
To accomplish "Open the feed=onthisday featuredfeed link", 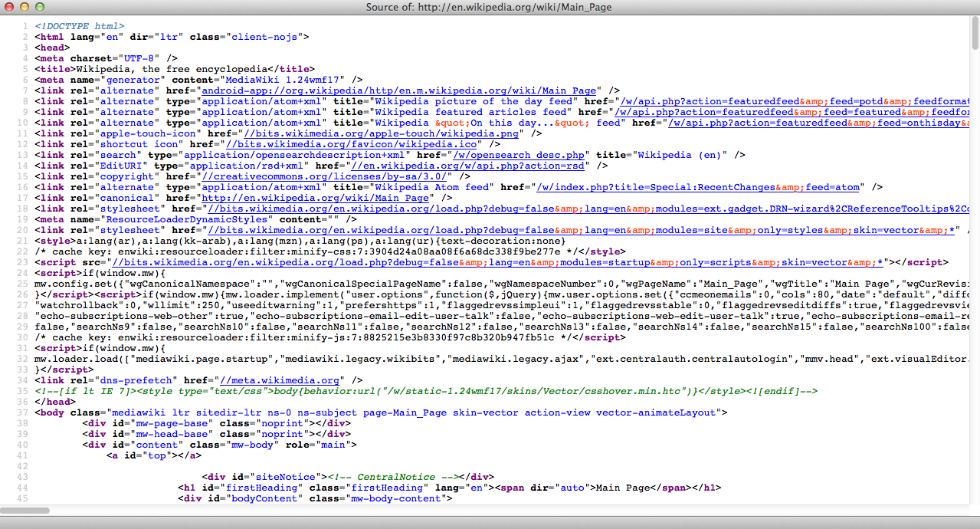I will 818,123.
